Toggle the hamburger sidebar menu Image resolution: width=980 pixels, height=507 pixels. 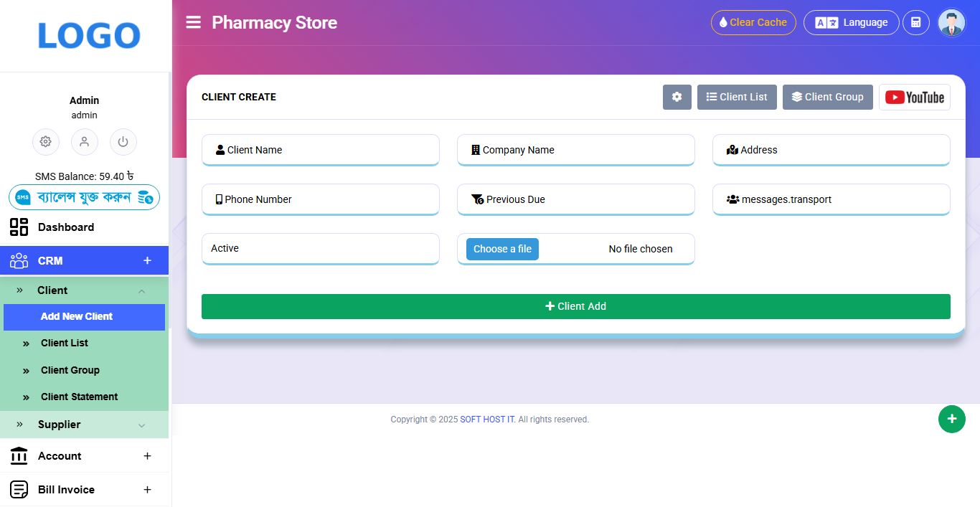tap(193, 22)
